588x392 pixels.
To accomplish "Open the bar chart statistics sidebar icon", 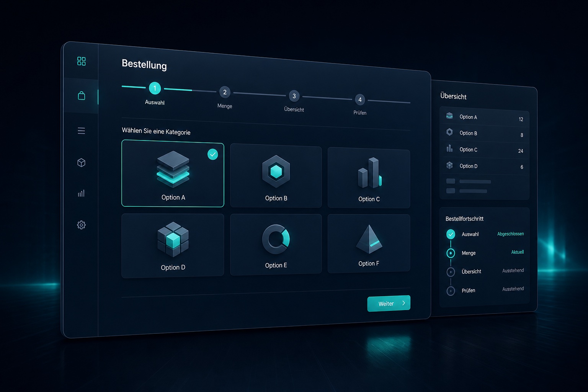I will (x=81, y=193).
